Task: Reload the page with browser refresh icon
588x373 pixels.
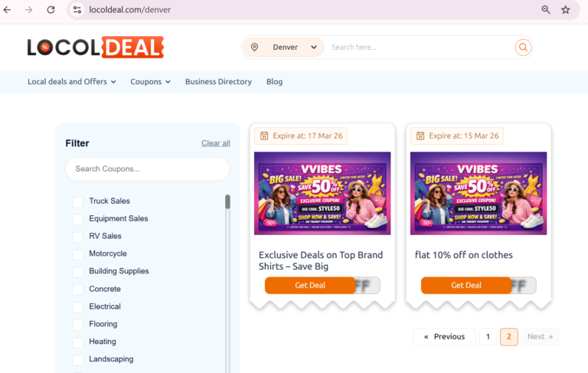Action: (x=51, y=10)
